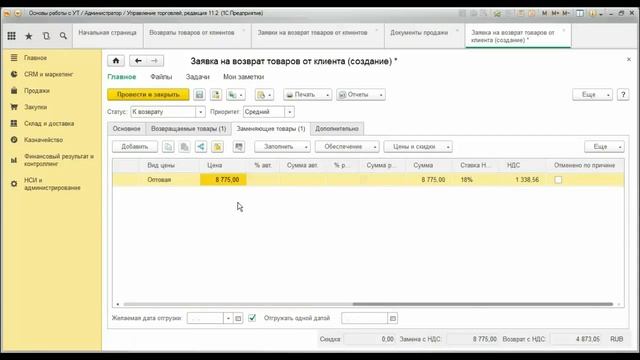640x360 pixels.
Task: Open Финансовый результат и контроллинг section
Action: 58,160
